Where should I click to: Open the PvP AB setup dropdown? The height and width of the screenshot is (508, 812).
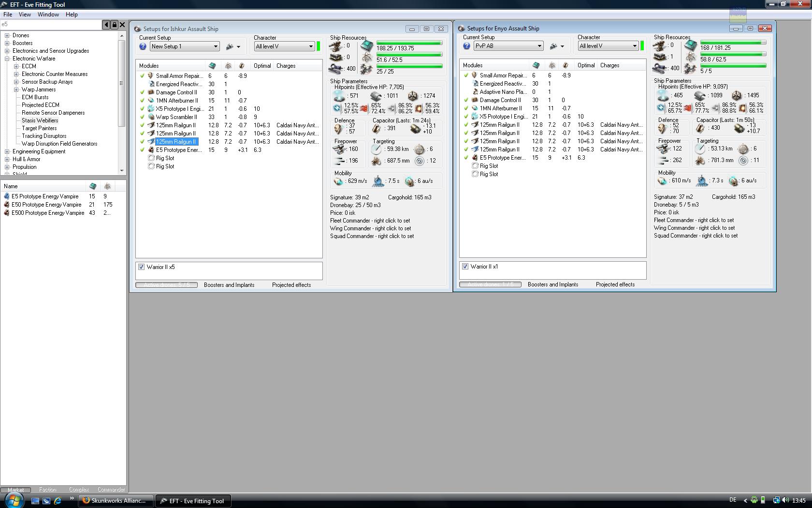coord(508,46)
